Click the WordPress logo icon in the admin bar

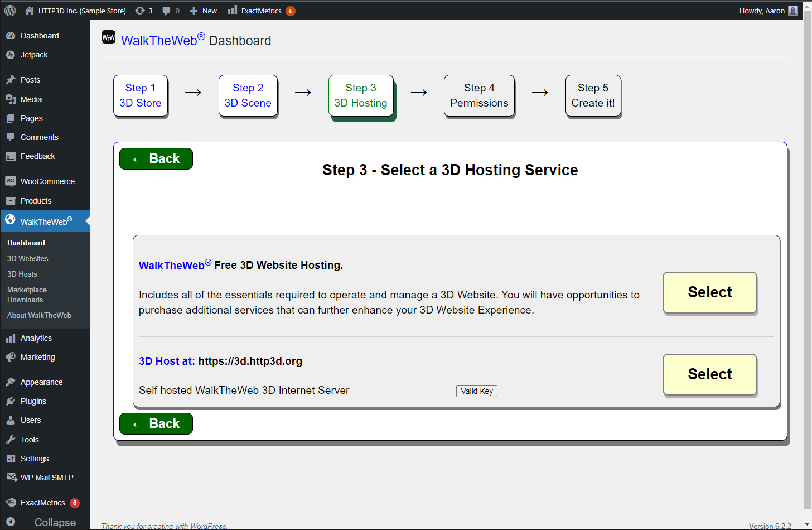(x=10, y=11)
